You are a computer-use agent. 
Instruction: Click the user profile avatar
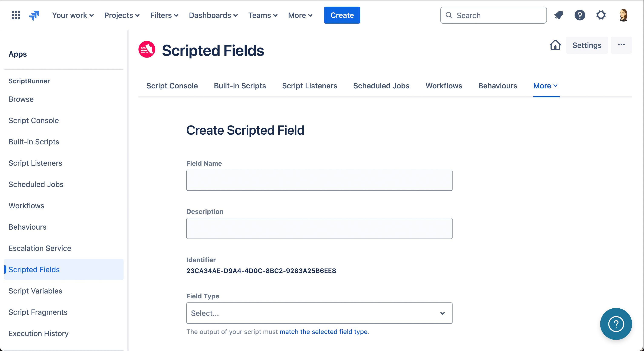[x=623, y=15]
